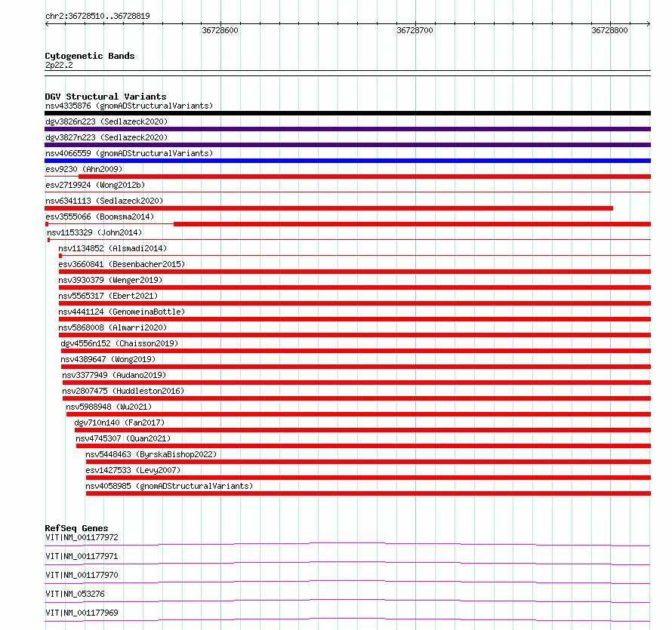Open transcript VIT|NM_001177969 label
Image resolution: width=672 pixels, height=630 pixels.
pyautogui.click(x=82, y=613)
